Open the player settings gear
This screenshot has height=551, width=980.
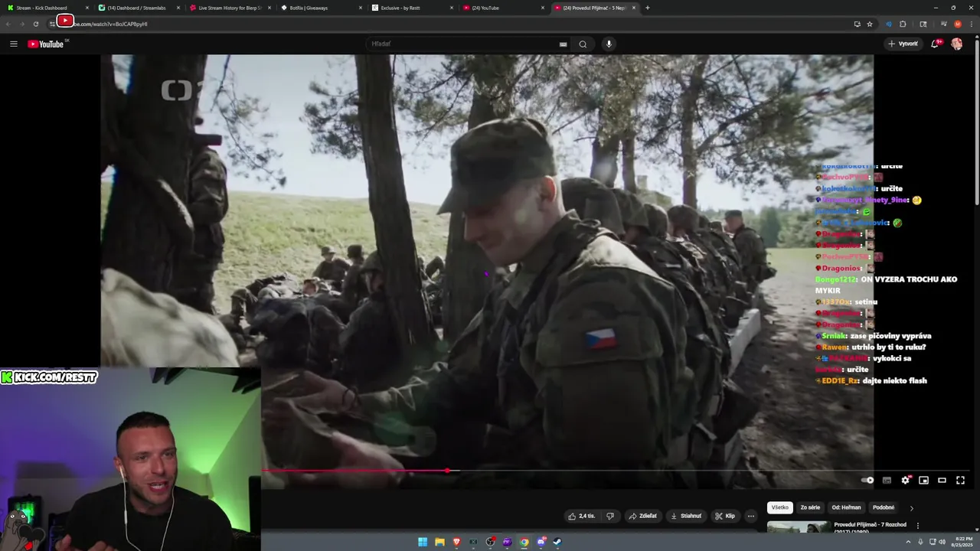point(905,480)
